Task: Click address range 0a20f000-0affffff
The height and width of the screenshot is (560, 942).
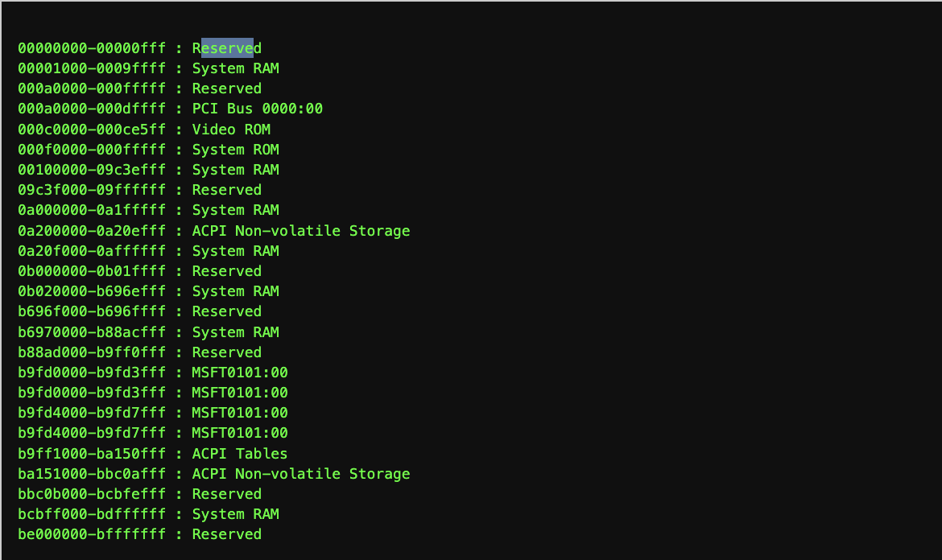Action: point(92,251)
